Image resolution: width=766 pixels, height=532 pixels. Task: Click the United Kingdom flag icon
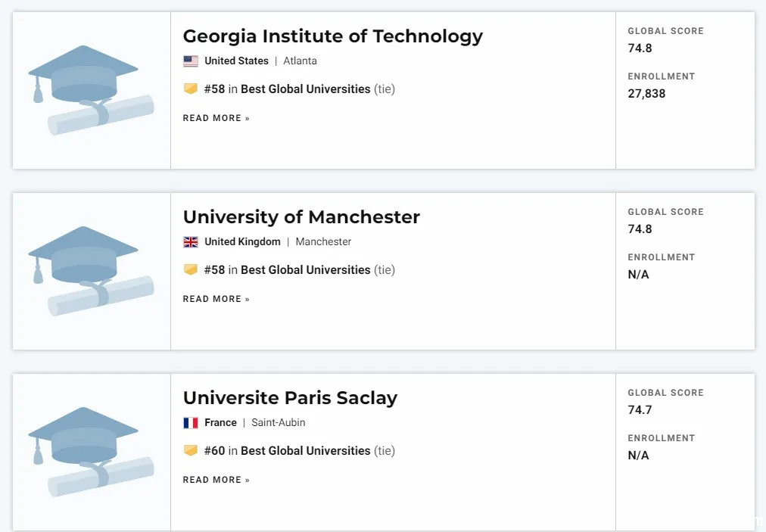(191, 242)
